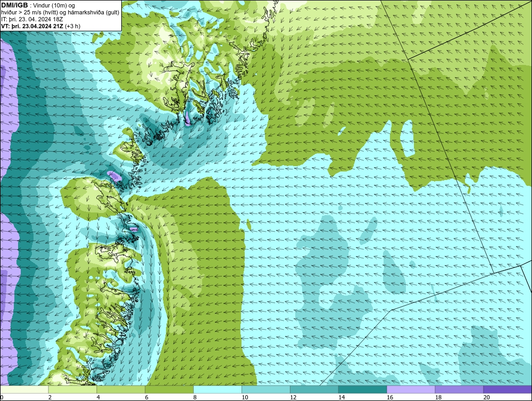Click the 'VT: þri. 23.04.2024 21Z' line
This screenshot has width=532, height=401.
coord(32,26)
